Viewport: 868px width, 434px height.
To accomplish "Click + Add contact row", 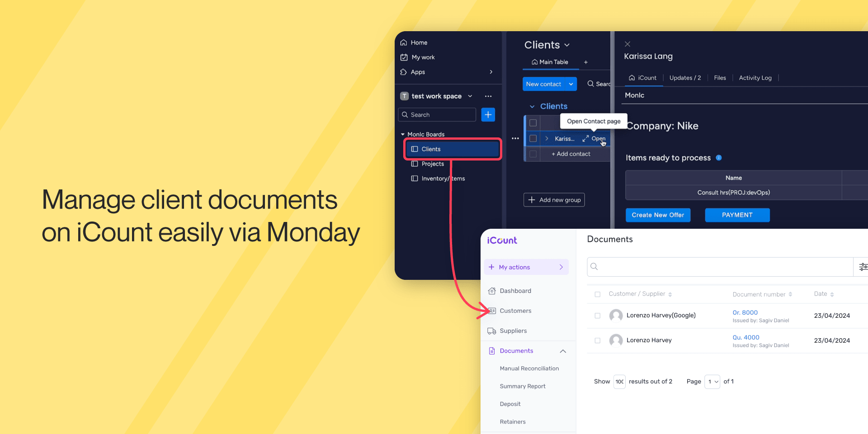I will pyautogui.click(x=571, y=154).
